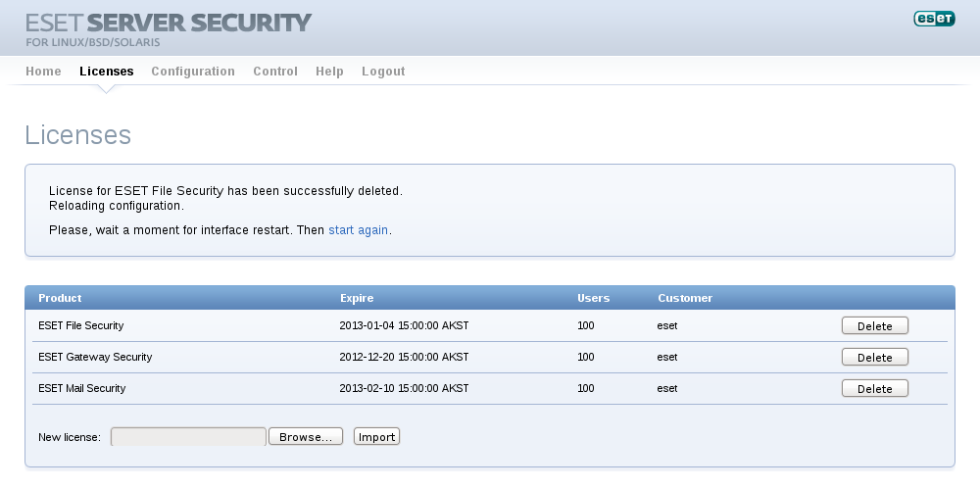Click expiry date 2013-01-04 15:00:00 AKST
Screen dimensions: 980x490
404,325
